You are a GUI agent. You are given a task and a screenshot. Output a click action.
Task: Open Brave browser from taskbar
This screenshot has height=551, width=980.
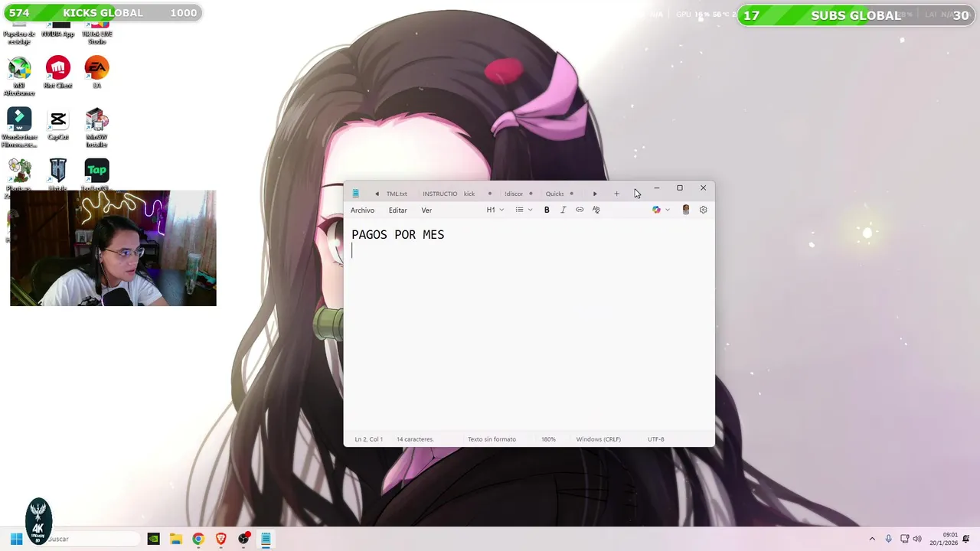click(221, 539)
